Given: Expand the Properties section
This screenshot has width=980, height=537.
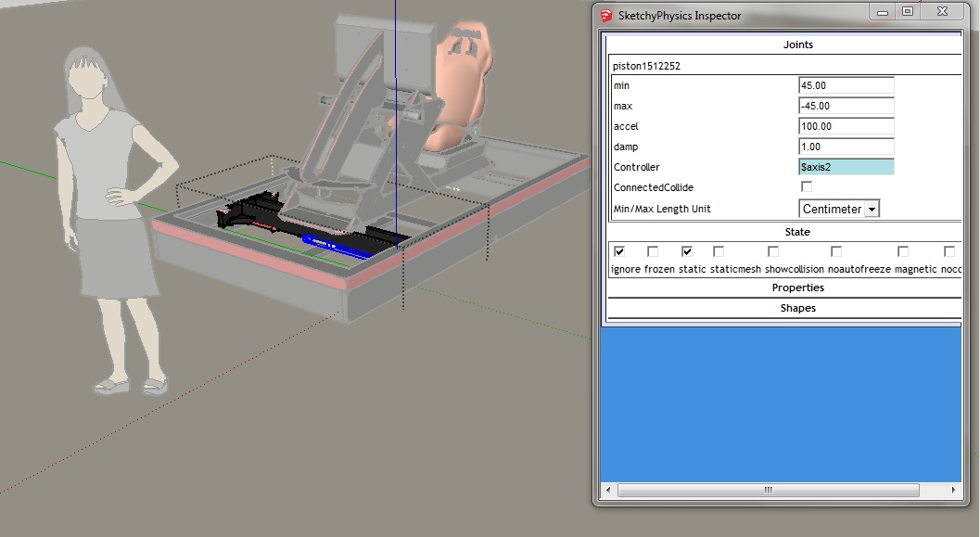Looking at the screenshot, I should click(x=797, y=288).
